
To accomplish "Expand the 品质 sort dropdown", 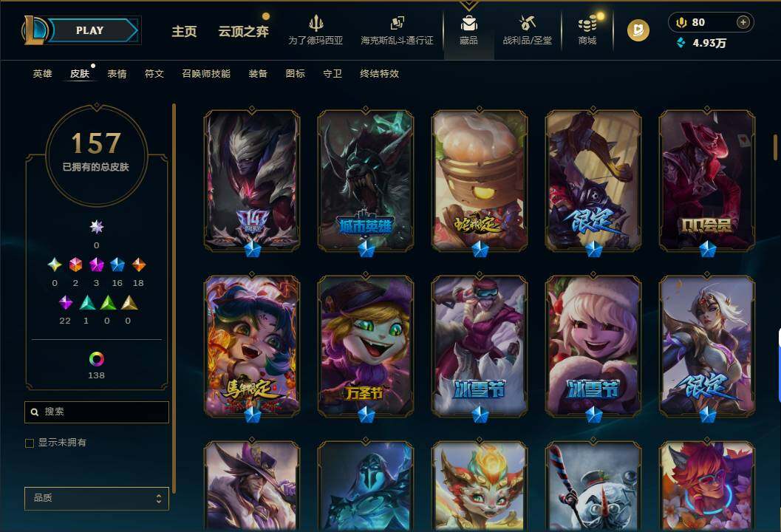I will [x=97, y=498].
